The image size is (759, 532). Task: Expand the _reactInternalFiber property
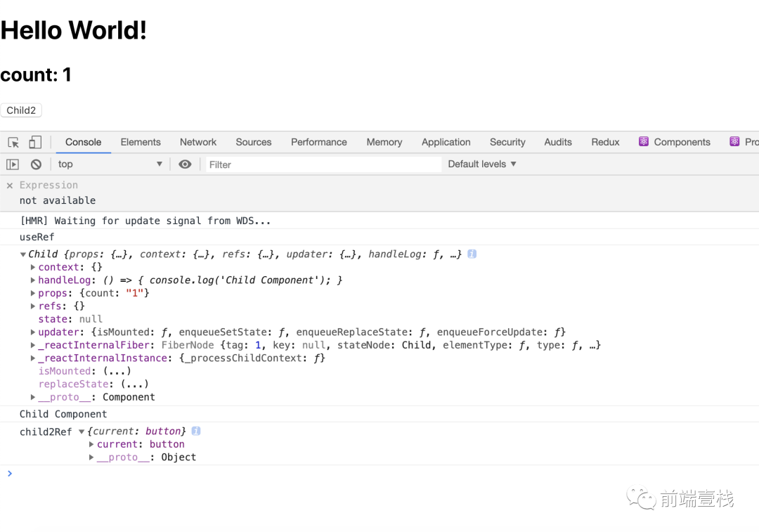coord(33,346)
